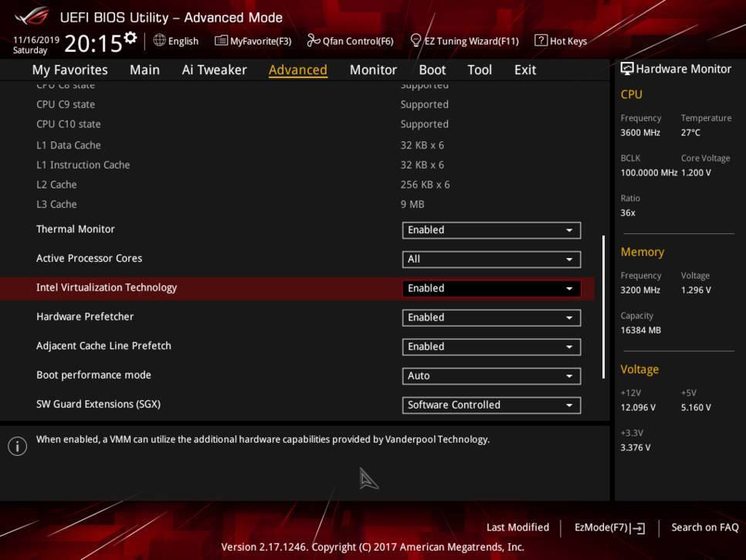Click the 1.200 V core voltage value
Viewport: 746px width, 560px height.
(x=696, y=173)
